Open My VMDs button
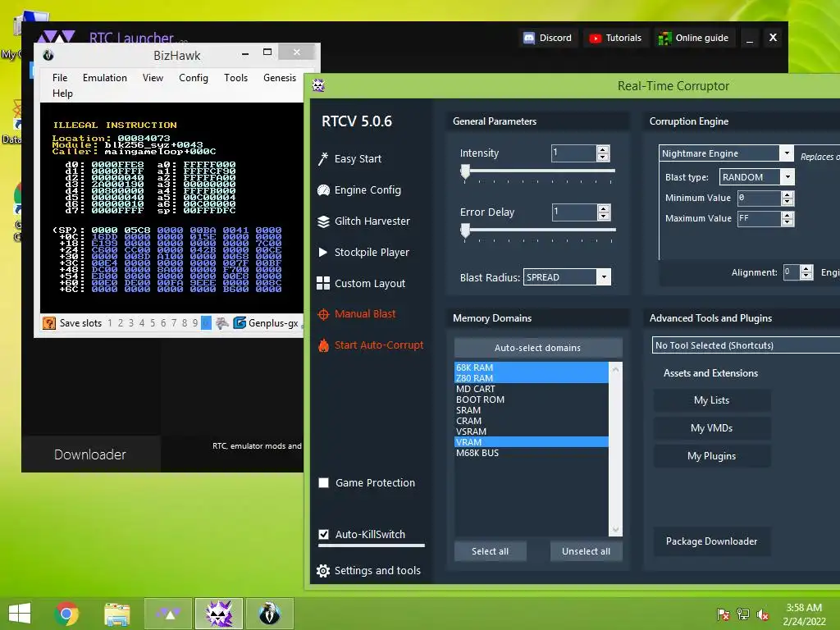The height and width of the screenshot is (630, 840). tap(711, 428)
